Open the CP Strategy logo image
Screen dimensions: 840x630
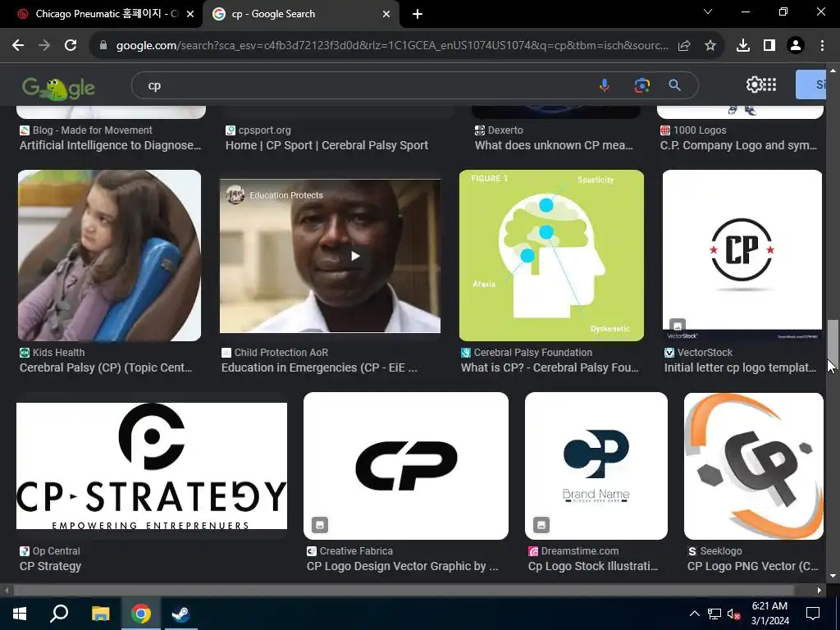(152, 466)
